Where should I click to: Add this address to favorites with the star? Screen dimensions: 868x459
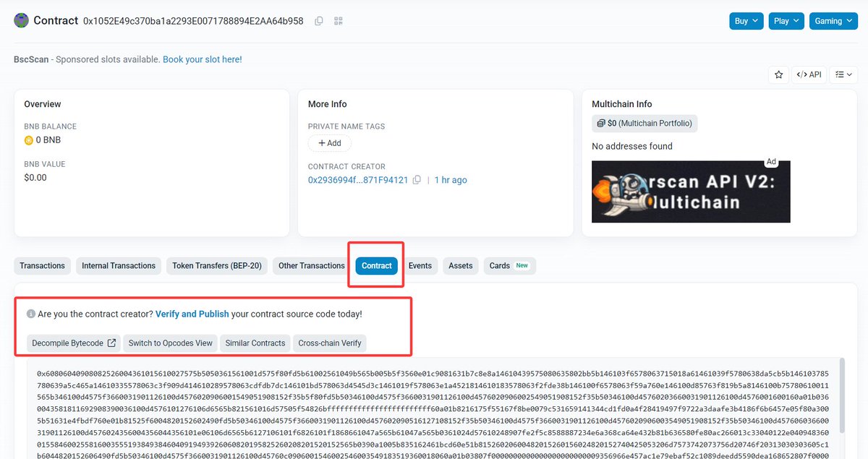coord(778,74)
